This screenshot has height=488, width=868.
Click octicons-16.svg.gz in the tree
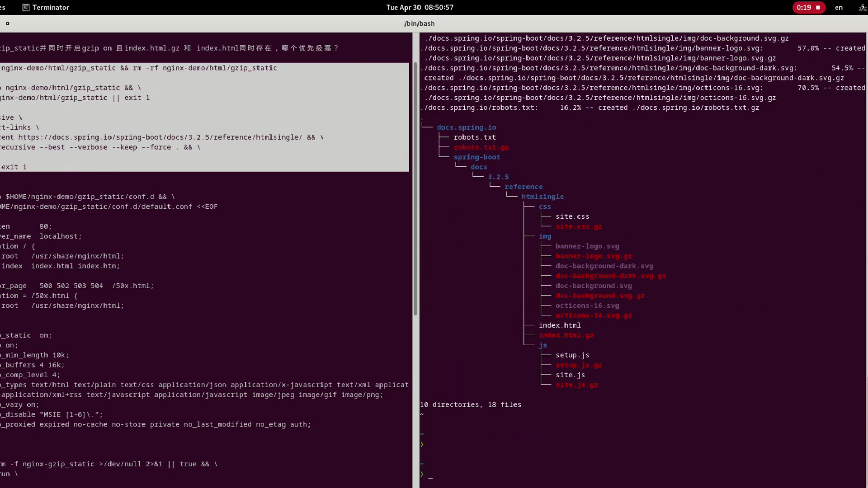pos(594,316)
